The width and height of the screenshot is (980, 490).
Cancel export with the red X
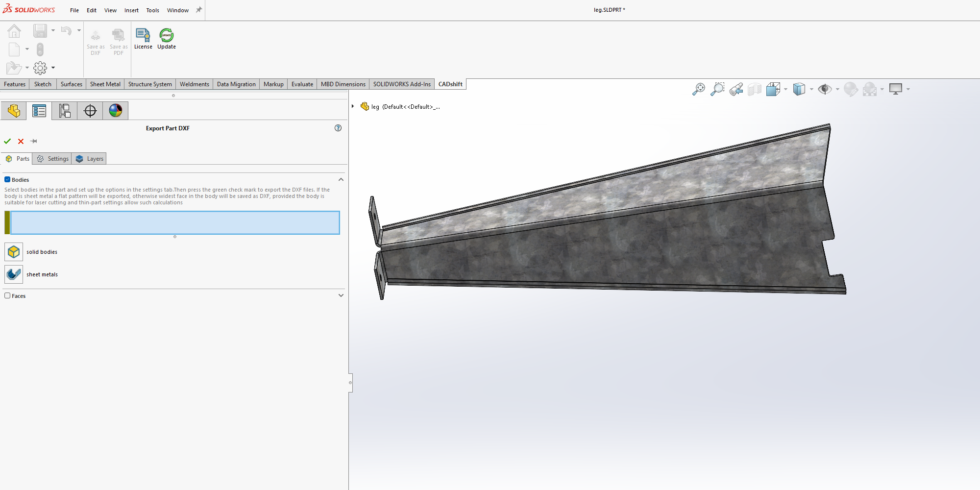21,141
